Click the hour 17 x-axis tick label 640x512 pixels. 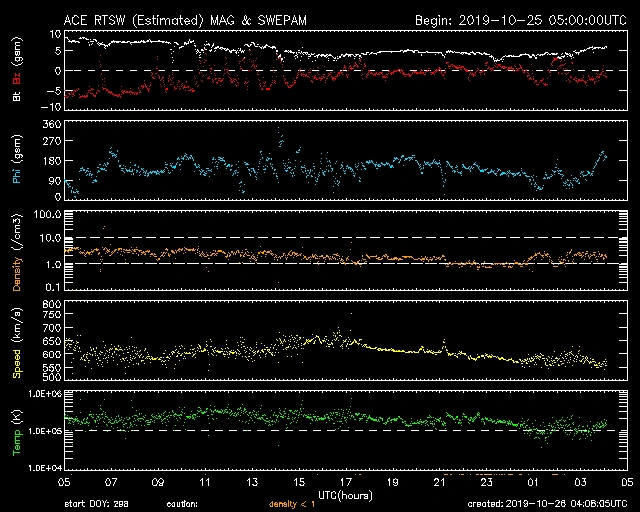click(345, 481)
